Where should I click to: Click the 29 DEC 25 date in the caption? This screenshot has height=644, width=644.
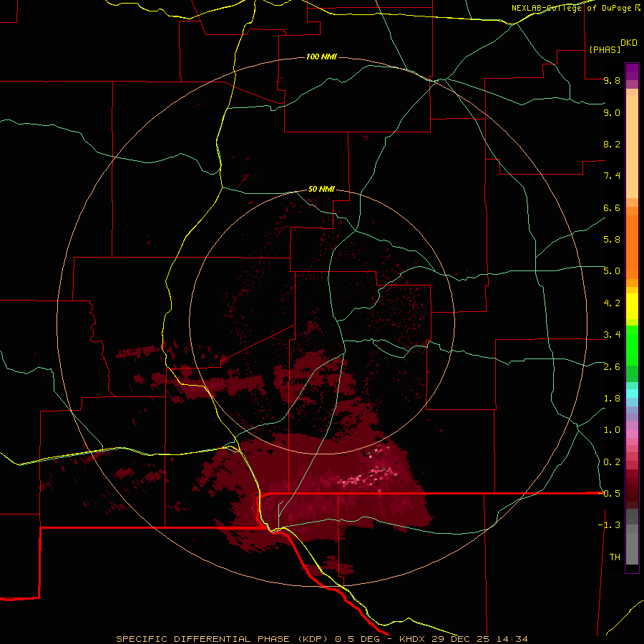(x=459, y=639)
